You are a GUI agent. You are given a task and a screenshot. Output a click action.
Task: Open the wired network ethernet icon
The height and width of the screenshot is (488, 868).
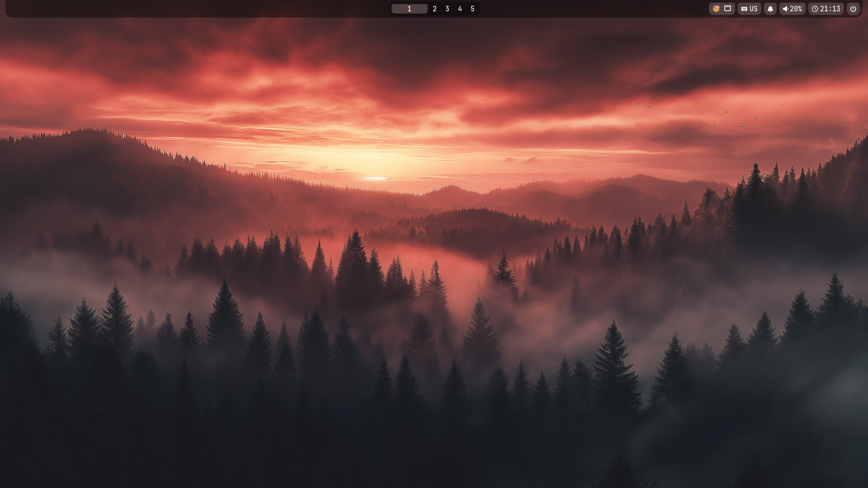click(x=727, y=9)
